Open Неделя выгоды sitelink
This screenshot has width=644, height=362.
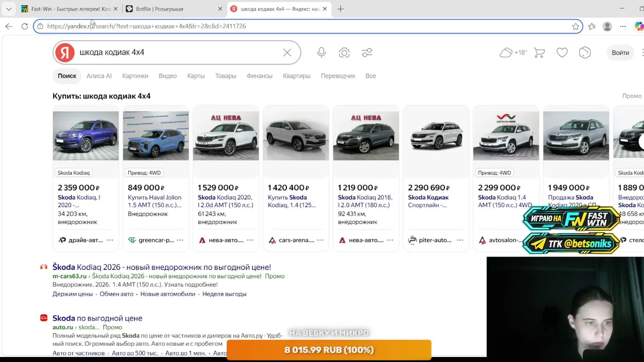pos(224,294)
